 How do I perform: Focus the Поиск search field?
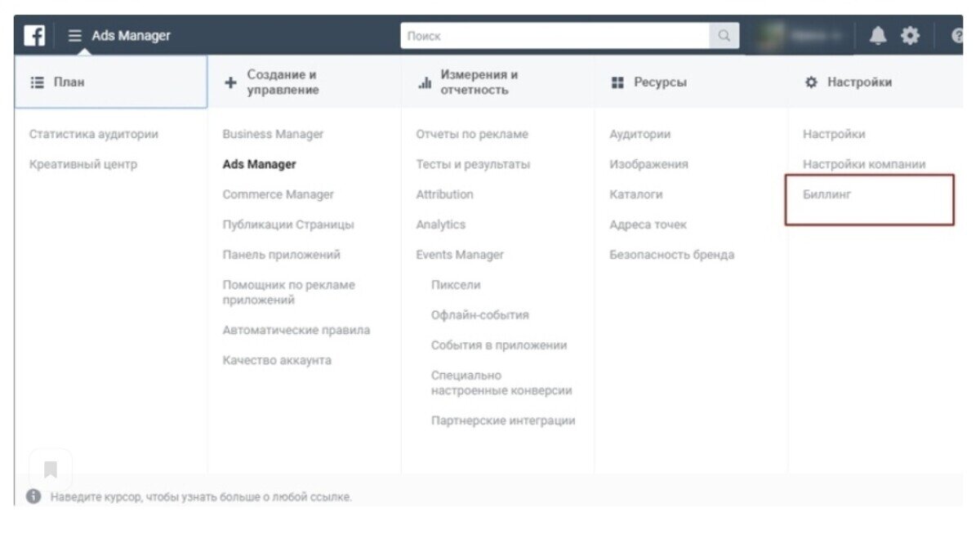coord(555,36)
